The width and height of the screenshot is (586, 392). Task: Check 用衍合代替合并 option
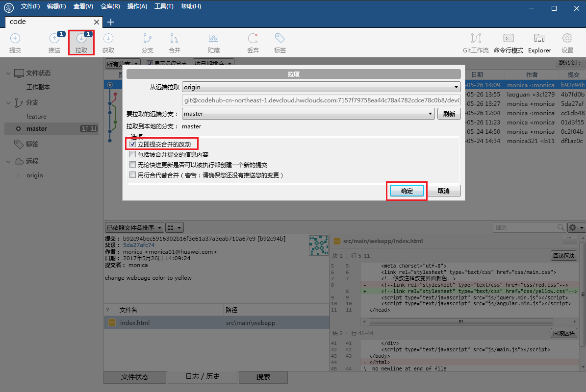[133, 175]
